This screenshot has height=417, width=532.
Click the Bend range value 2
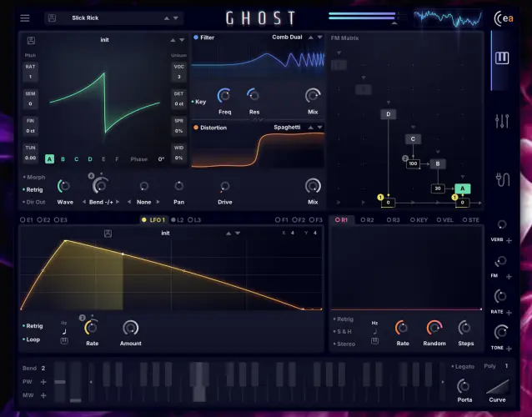click(43, 368)
